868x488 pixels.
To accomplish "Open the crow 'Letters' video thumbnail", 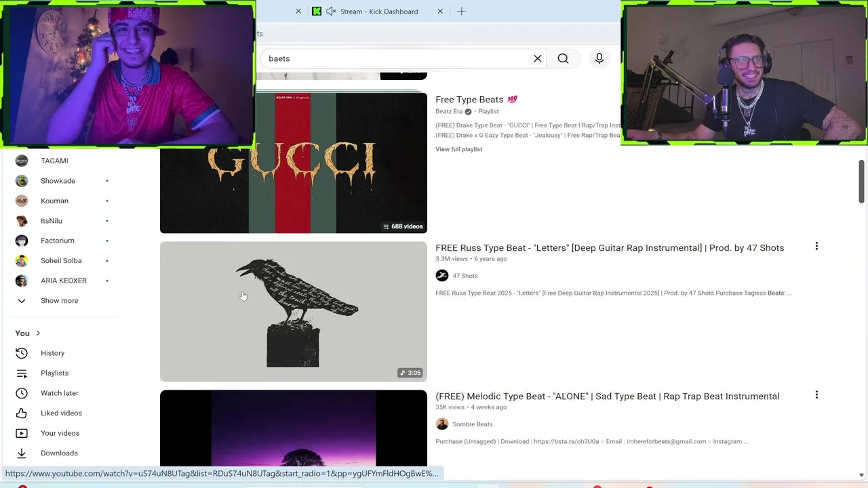I will pyautogui.click(x=294, y=312).
